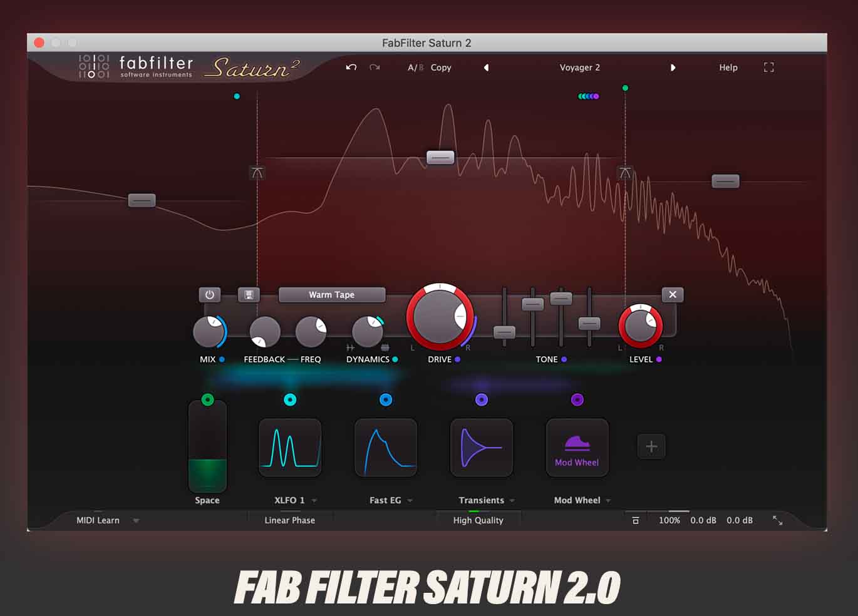Open the Warm Tape style dropdown
This screenshot has height=616, width=858.
click(x=332, y=294)
